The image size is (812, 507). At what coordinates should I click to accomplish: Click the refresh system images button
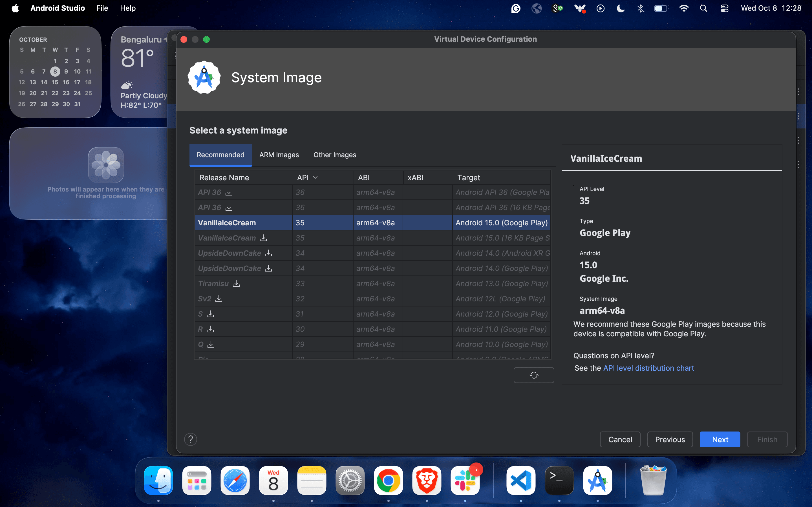tap(533, 375)
